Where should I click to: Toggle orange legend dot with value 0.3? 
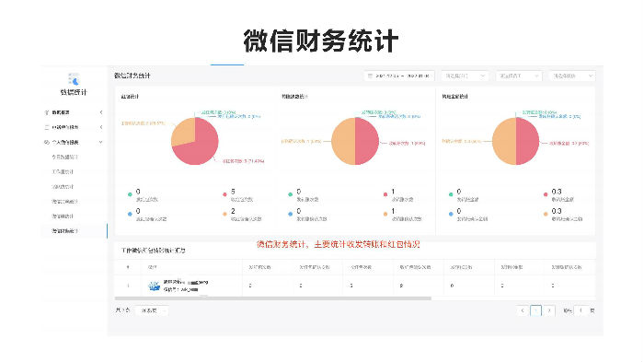[546, 214]
